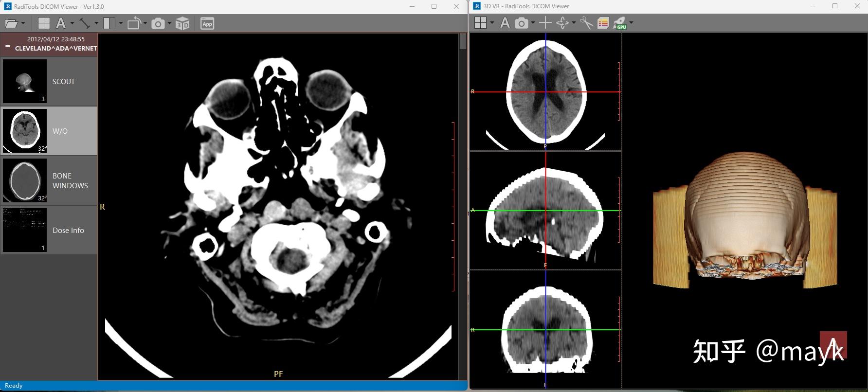Click the Dose Info label text
This screenshot has width=868, height=392.
(x=68, y=231)
